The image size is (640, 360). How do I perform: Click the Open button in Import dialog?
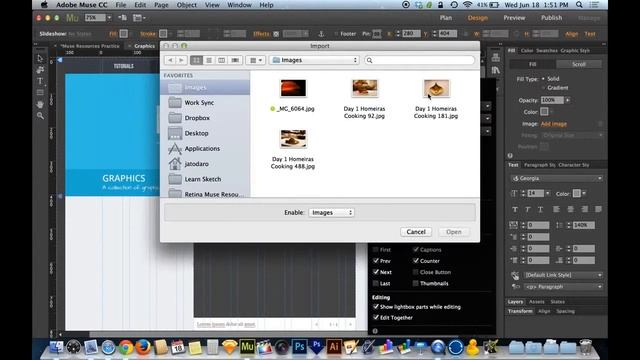[x=454, y=232]
